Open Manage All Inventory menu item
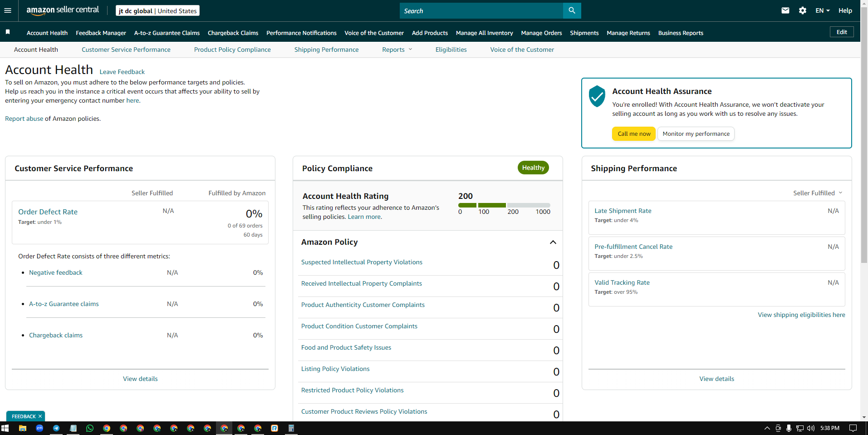This screenshot has height=435, width=868. pos(485,33)
